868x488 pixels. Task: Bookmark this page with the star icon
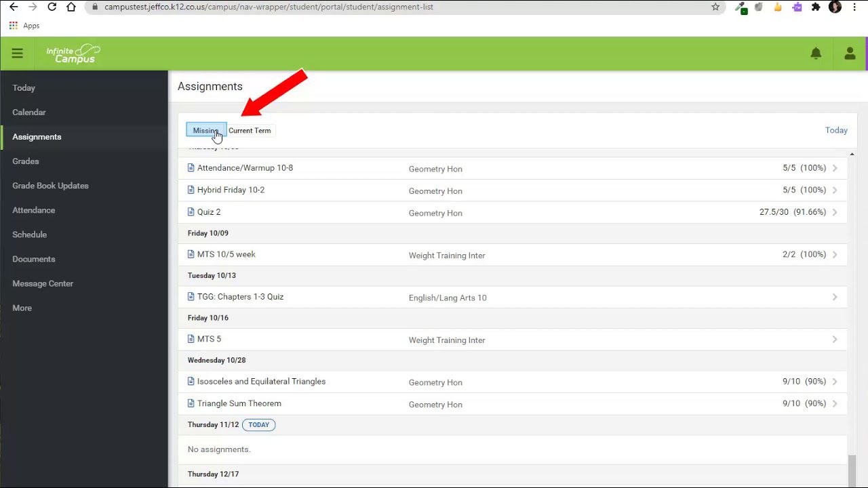tap(715, 7)
